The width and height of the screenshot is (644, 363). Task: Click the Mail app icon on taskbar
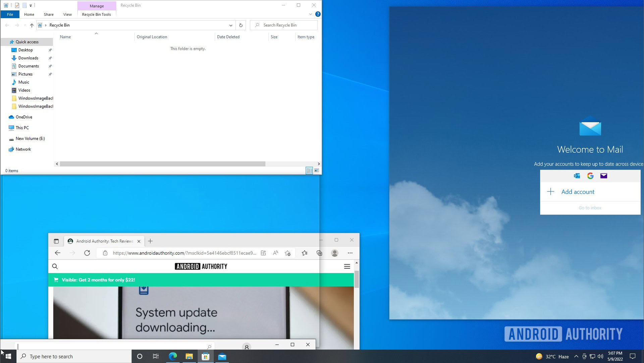tap(222, 356)
